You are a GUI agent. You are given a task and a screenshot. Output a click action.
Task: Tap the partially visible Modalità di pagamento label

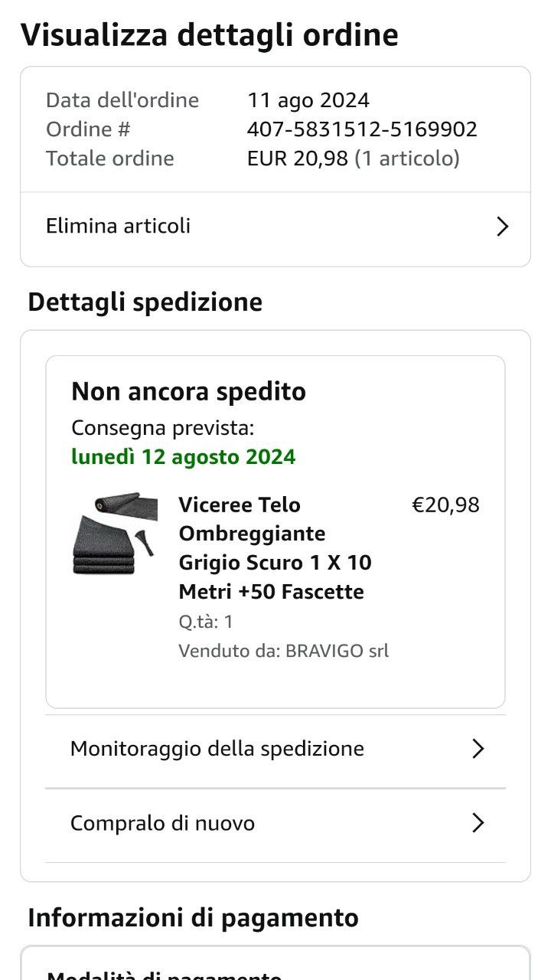tap(164, 975)
